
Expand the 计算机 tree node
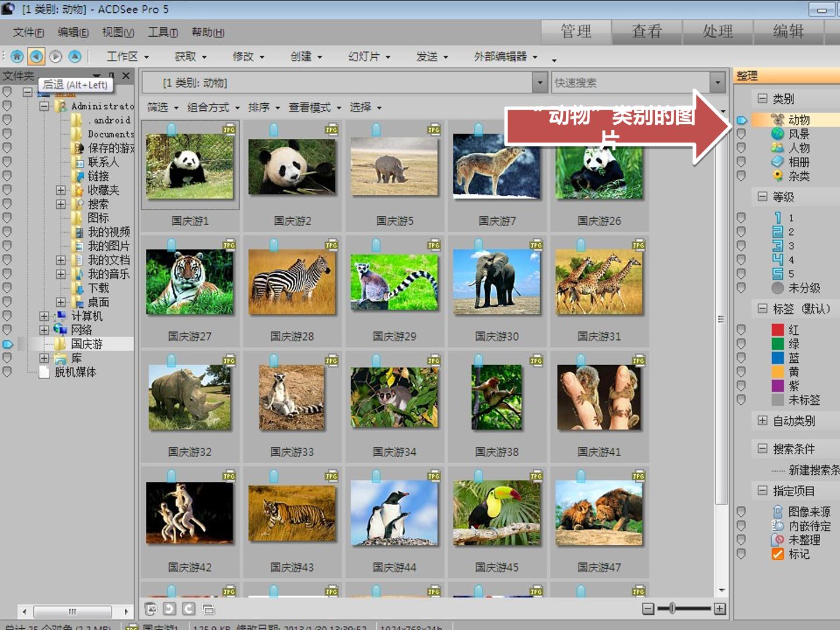pos(44,316)
